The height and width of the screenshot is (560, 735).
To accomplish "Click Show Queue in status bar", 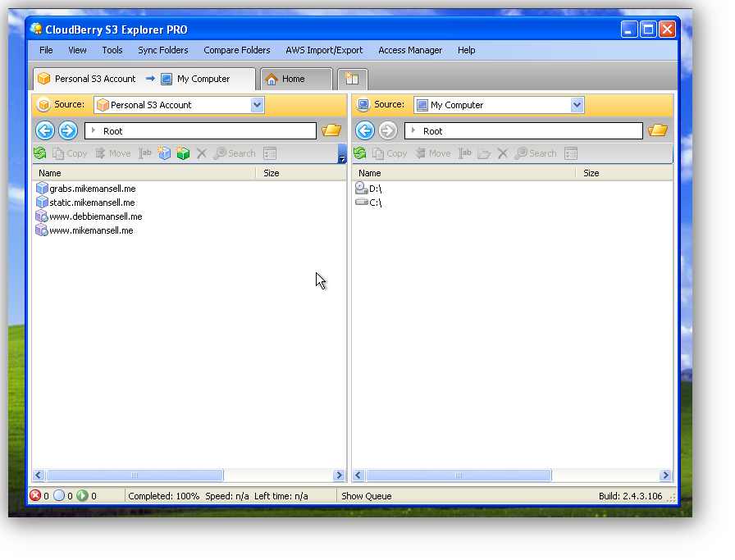I will pos(366,496).
